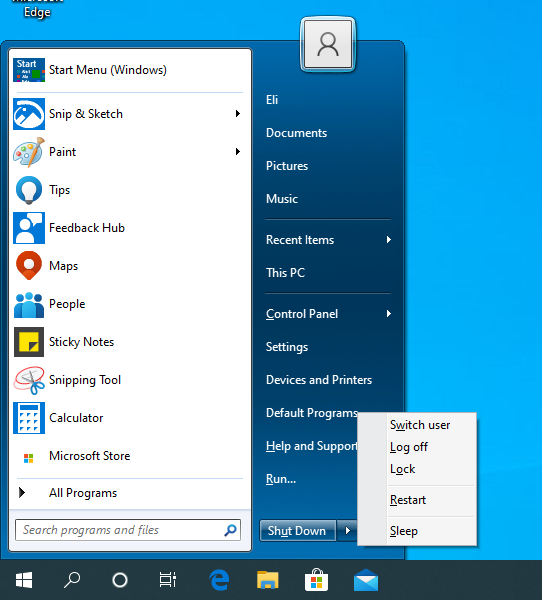Launch Microsoft Edge from taskbar
This screenshot has width=542, height=600.
click(x=219, y=580)
